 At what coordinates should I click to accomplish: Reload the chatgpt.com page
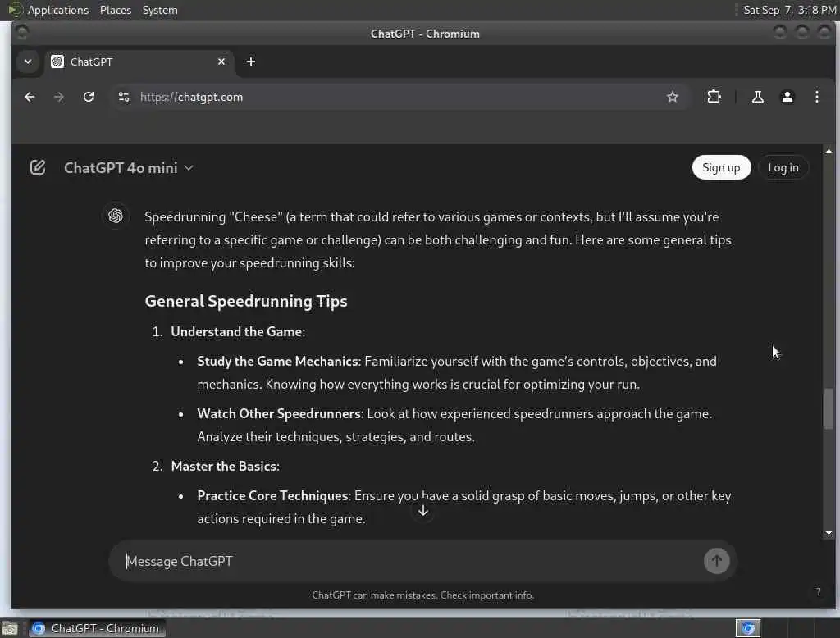[89, 97]
